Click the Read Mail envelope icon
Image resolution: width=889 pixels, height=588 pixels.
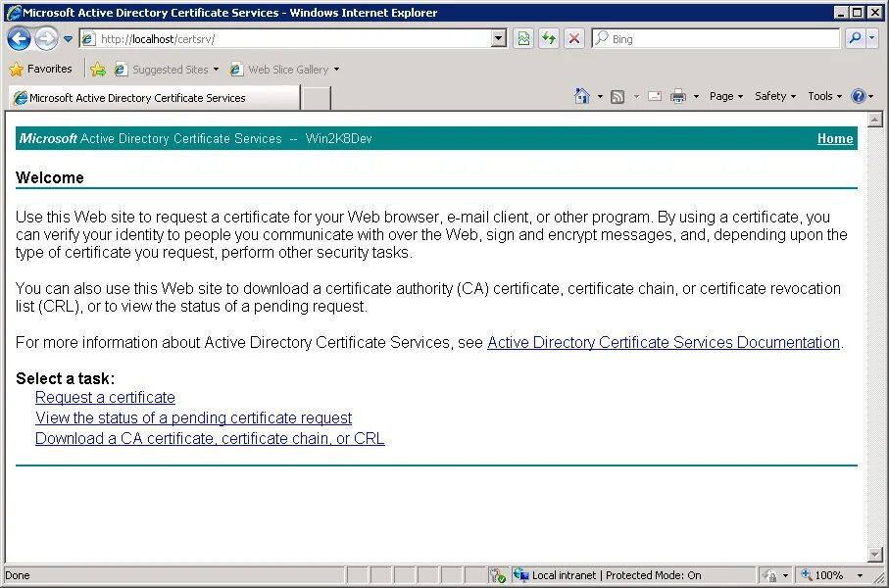click(x=655, y=96)
